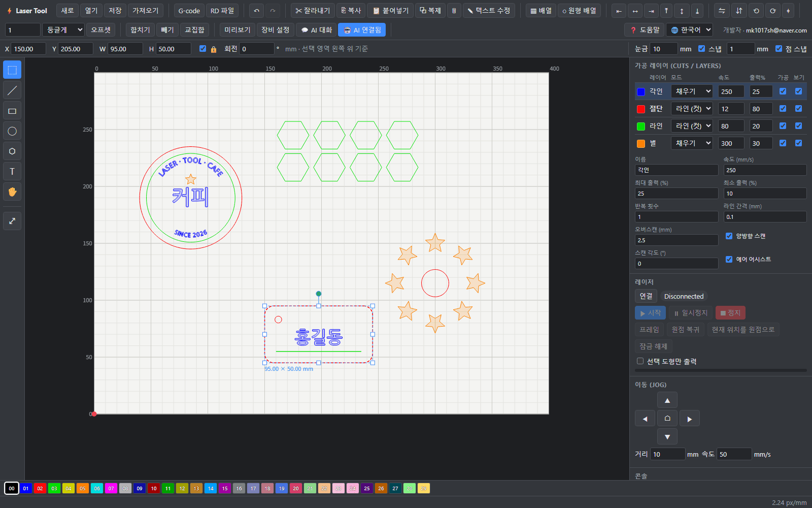Viewport: 812px width, 508px height.
Task: Open mode dropdown for 절단 layer
Action: (692, 109)
